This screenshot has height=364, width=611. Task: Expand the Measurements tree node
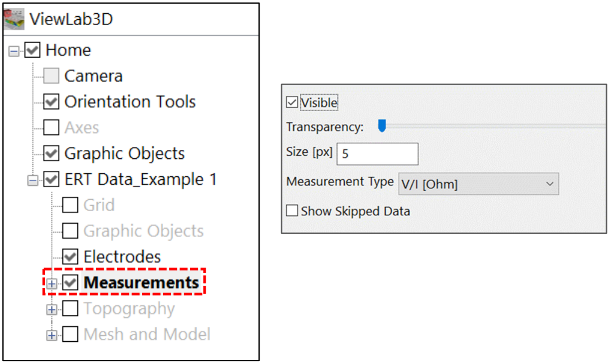[x=52, y=284]
